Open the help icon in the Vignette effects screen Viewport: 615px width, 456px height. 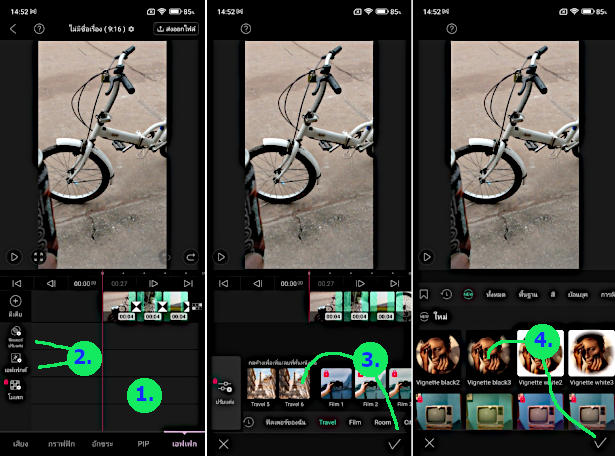452,29
